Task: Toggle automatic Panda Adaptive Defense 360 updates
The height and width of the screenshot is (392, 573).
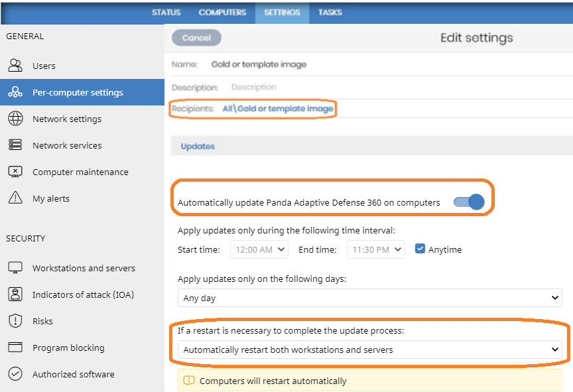Action: click(x=469, y=202)
